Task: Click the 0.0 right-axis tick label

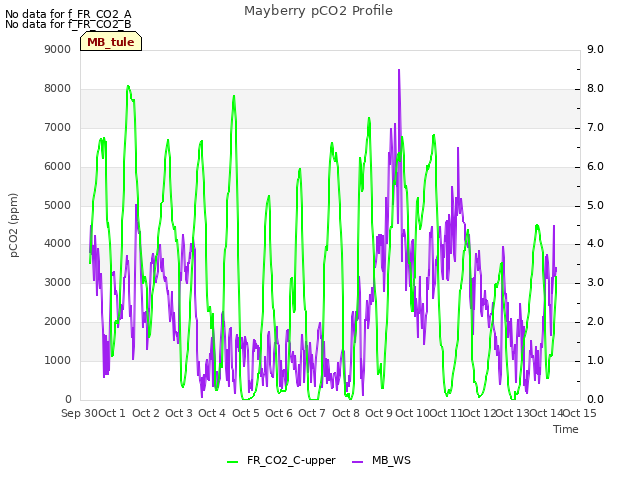Action: tap(595, 399)
